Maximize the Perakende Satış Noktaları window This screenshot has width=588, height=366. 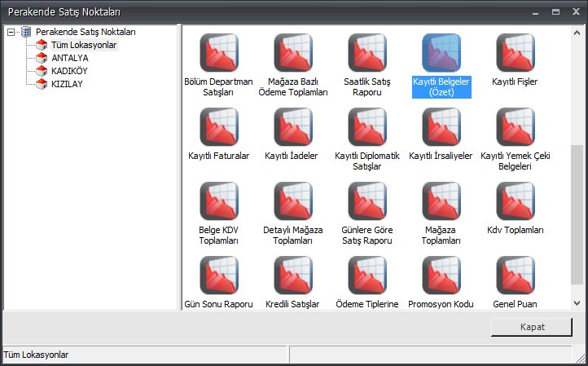(555, 12)
